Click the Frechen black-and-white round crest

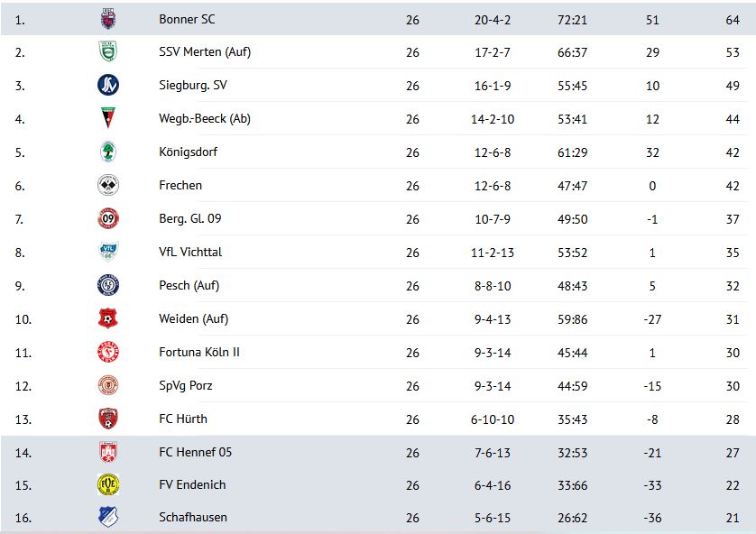pos(108,185)
